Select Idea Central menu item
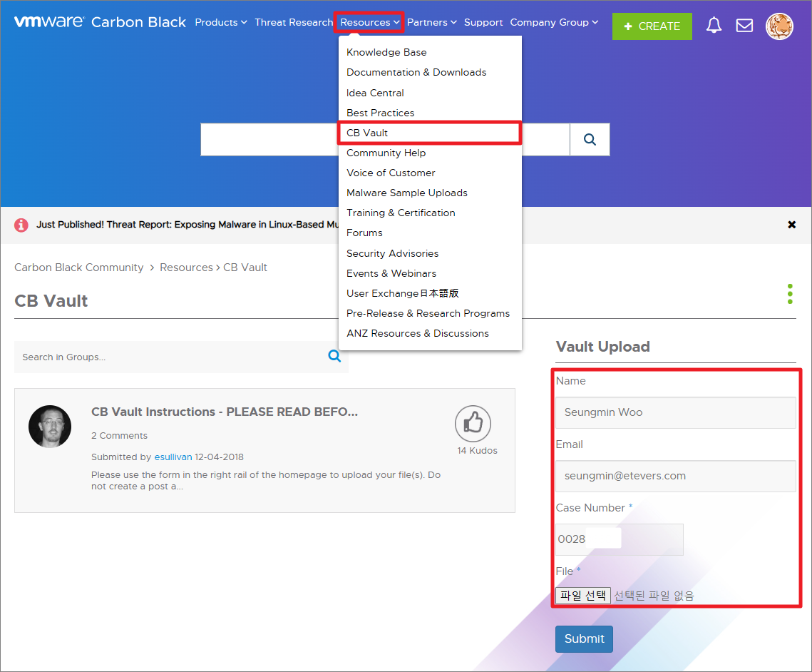This screenshot has width=812, height=672. tap(375, 93)
